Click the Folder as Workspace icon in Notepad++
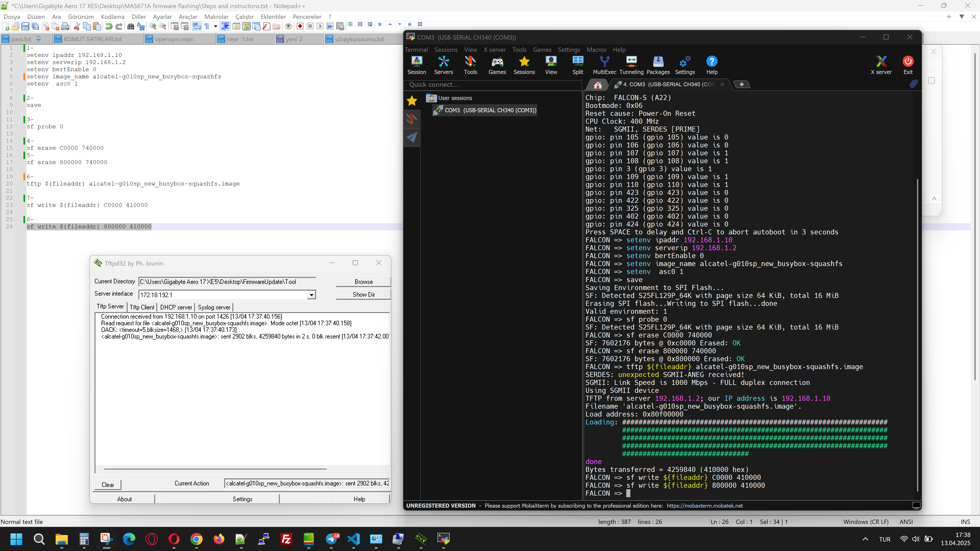The image size is (980, 551). point(277,26)
